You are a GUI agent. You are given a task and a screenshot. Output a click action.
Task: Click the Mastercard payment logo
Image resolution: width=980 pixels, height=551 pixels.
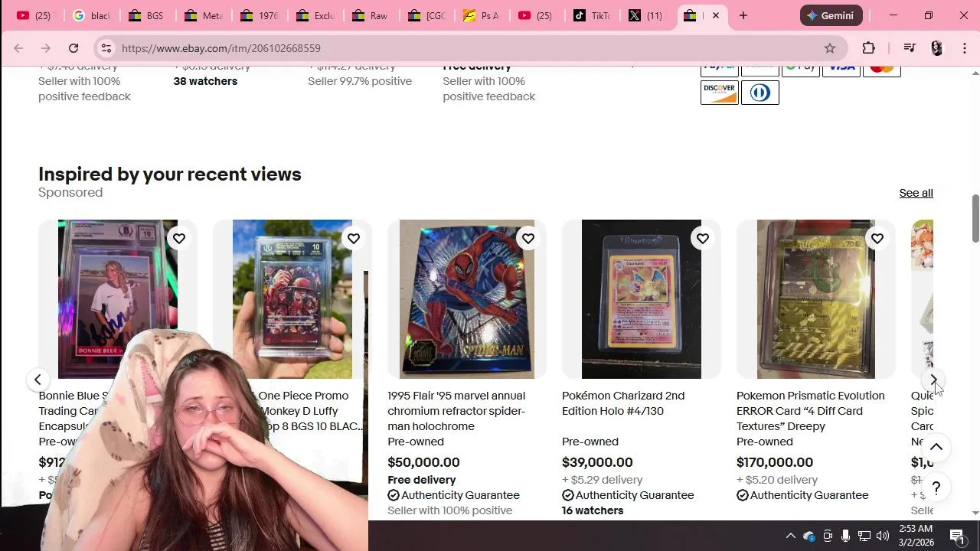(x=881, y=69)
